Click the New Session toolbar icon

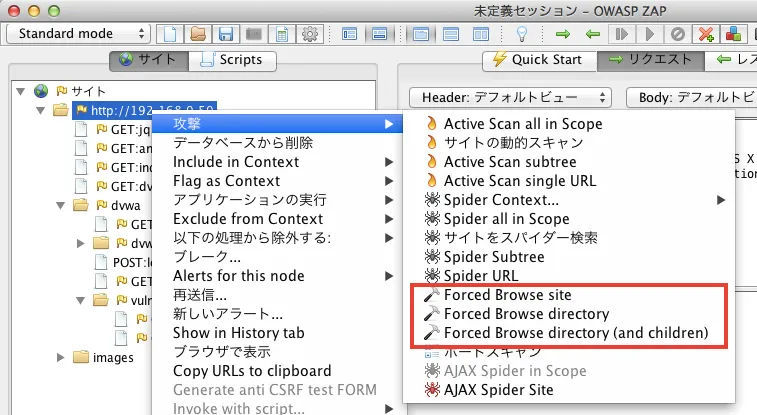(x=169, y=34)
